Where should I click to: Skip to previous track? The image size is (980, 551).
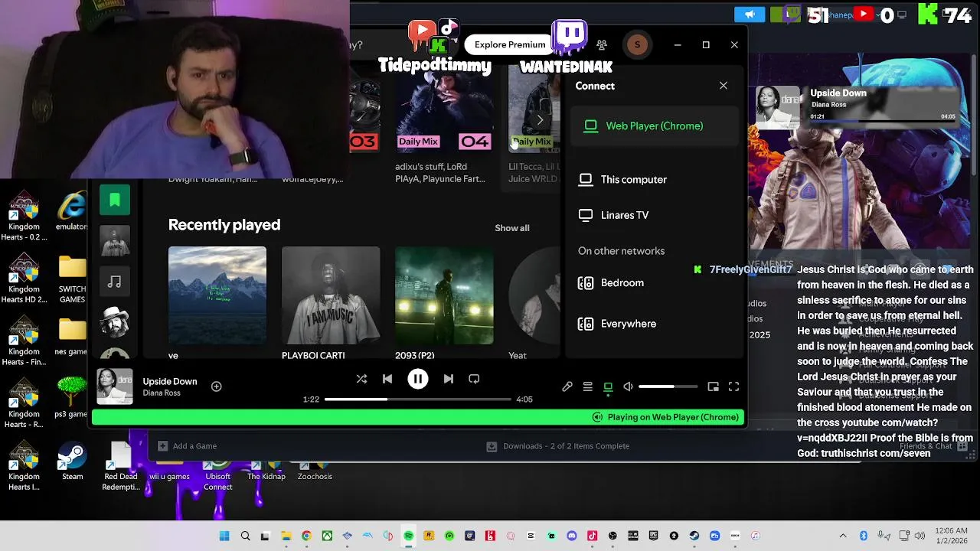[x=387, y=379]
